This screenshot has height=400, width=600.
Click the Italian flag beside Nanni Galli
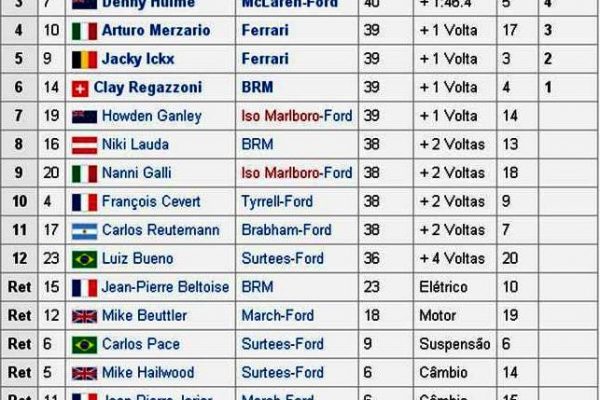tap(84, 174)
